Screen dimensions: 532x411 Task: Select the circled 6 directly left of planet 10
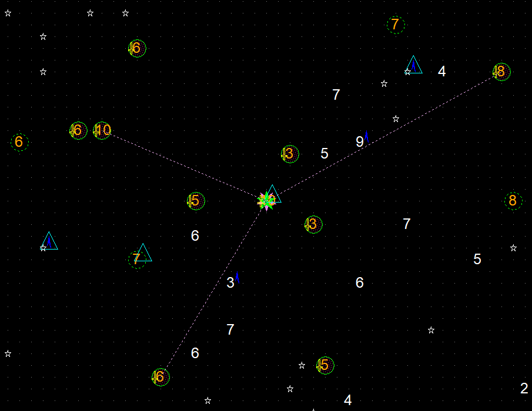point(78,130)
